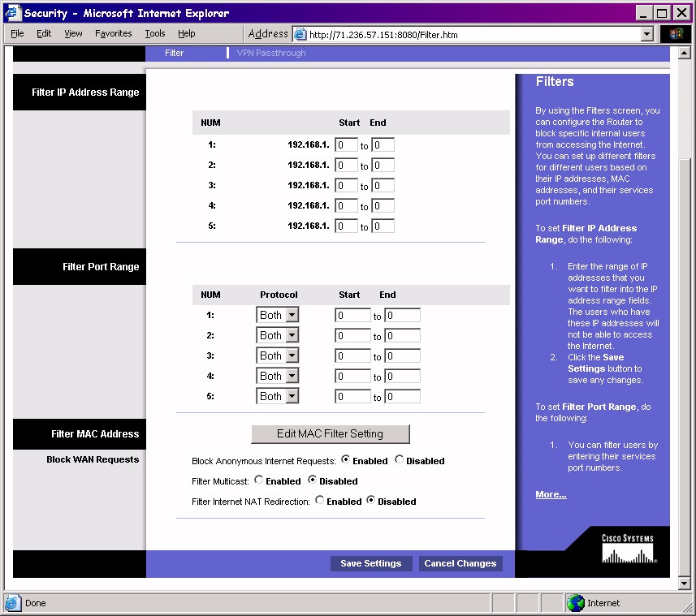696x616 pixels.
Task: Click the vertical scrollbar up arrow
Action: click(x=683, y=54)
